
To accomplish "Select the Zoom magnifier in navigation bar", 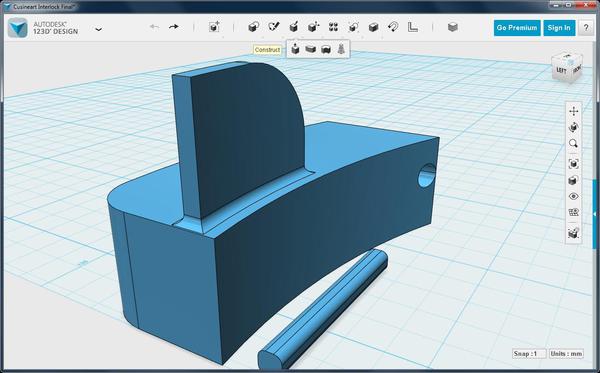I will coord(573,143).
